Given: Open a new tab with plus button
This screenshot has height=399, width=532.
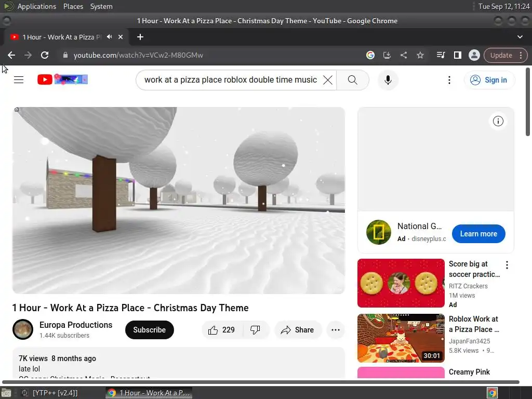Looking at the screenshot, I should (x=140, y=37).
